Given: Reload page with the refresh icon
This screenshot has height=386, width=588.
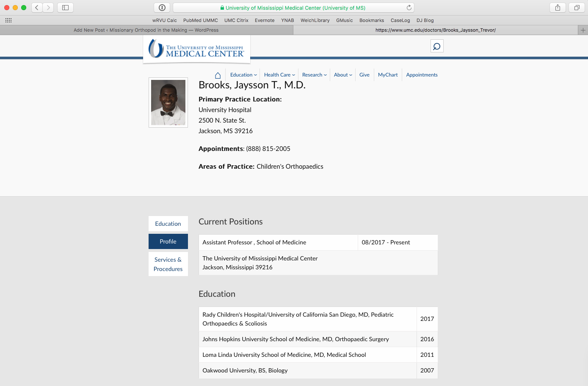Looking at the screenshot, I should pyautogui.click(x=409, y=8).
